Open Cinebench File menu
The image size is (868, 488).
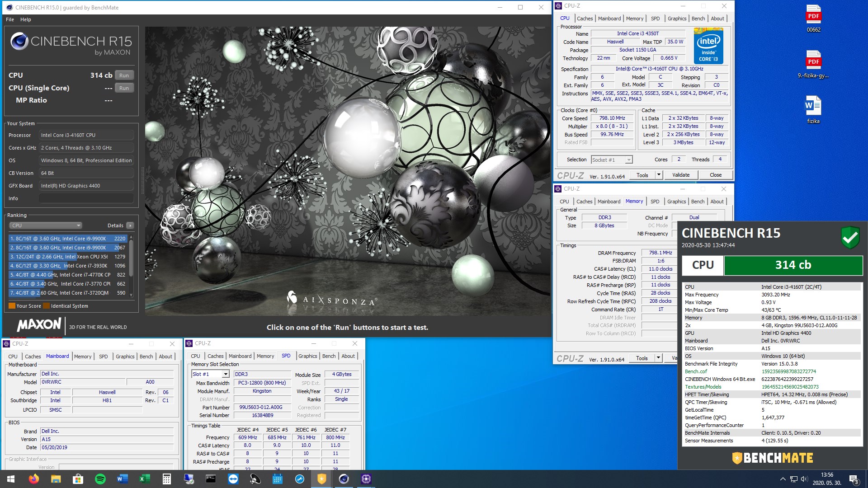tap(10, 19)
